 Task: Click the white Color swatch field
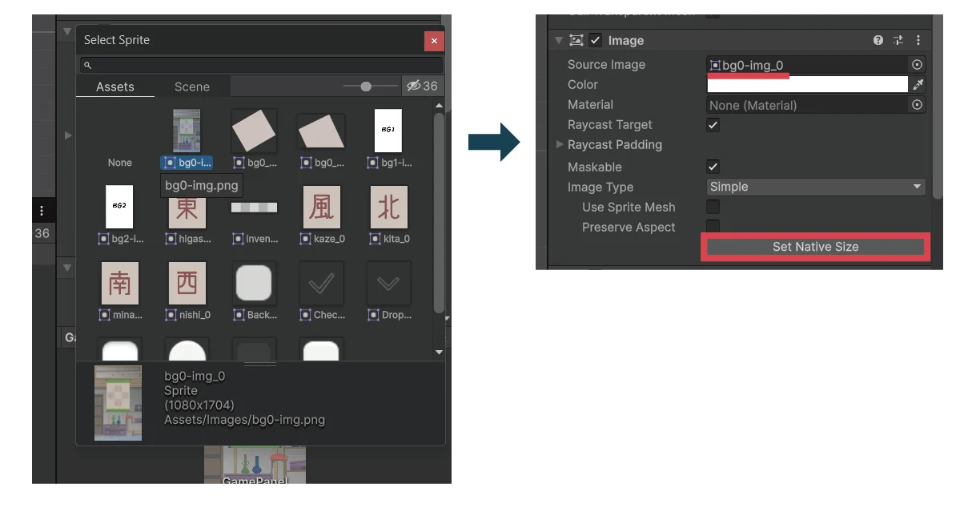[x=806, y=85]
